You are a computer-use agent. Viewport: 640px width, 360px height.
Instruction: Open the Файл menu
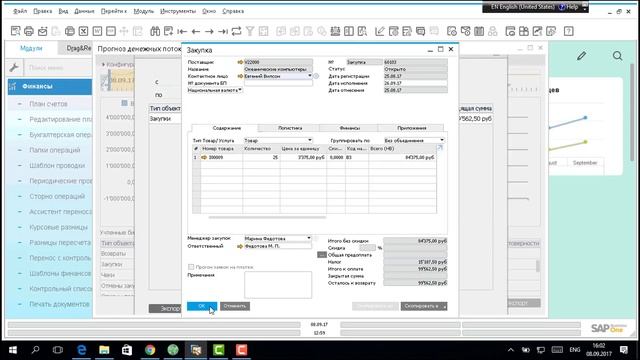coord(20,11)
